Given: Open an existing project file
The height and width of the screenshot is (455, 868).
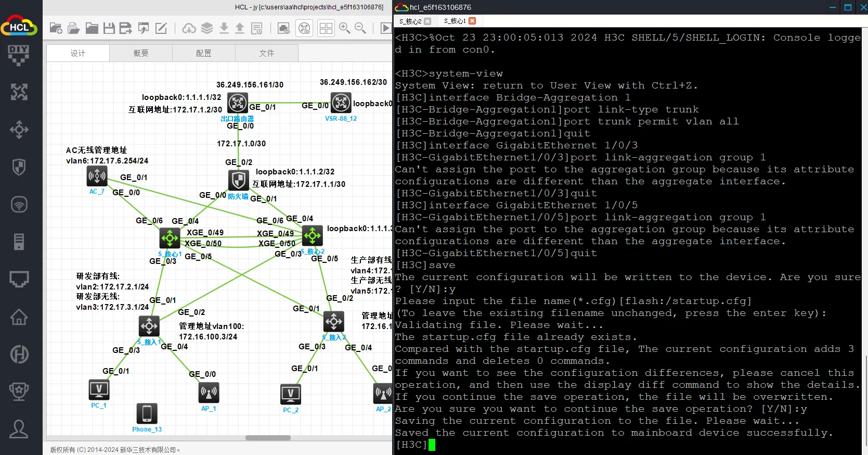Looking at the screenshot, I should click(73, 28).
